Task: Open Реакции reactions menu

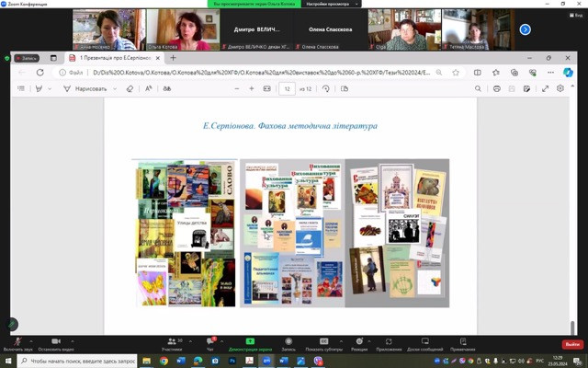Action: click(x=359, y=342)
